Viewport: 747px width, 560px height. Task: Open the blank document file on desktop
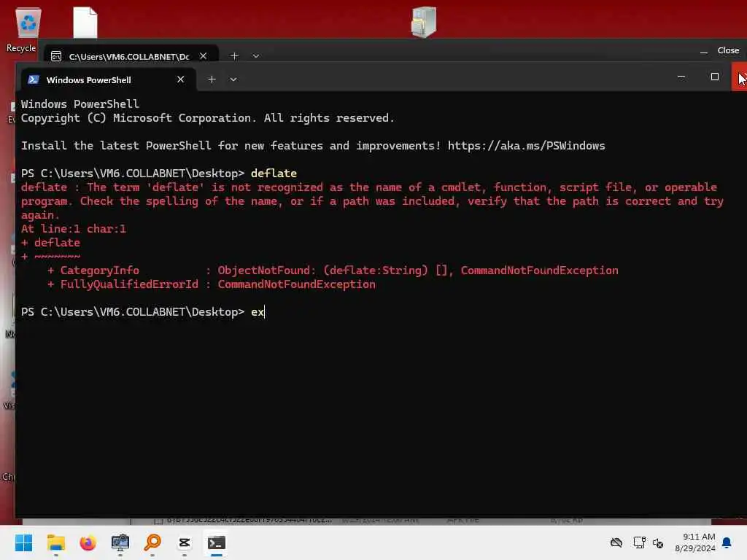(x=85, y=23)
